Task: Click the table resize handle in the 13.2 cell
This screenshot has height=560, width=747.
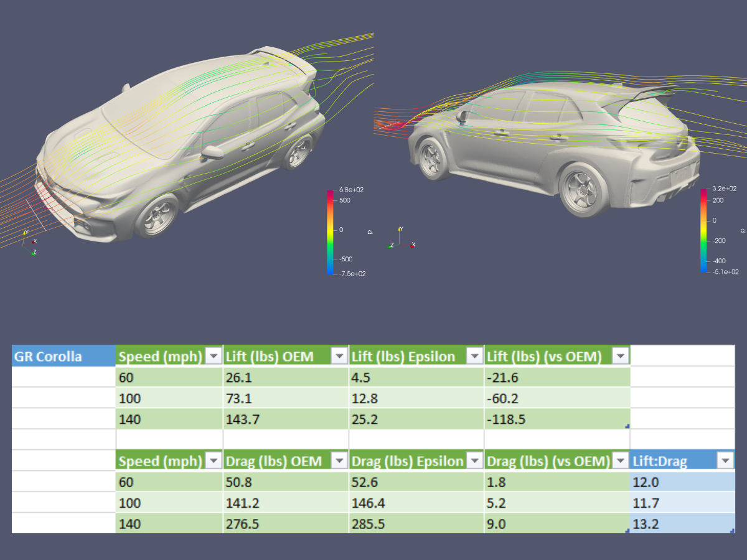Action: [x=731, y=531]
